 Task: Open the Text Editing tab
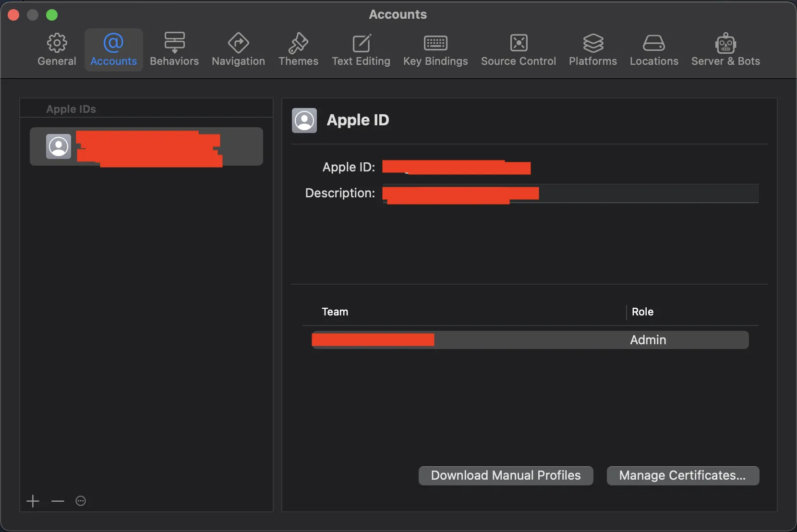click(361, 50)
